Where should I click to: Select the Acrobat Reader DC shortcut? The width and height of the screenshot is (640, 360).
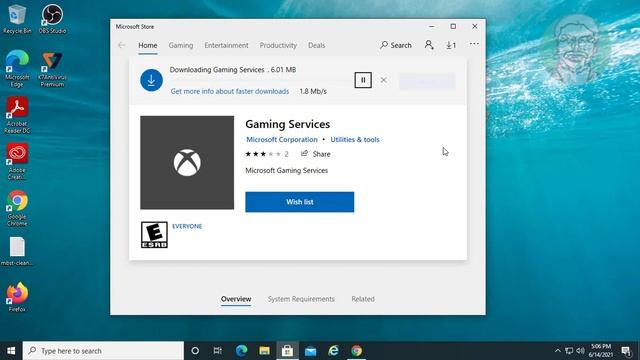17,115
